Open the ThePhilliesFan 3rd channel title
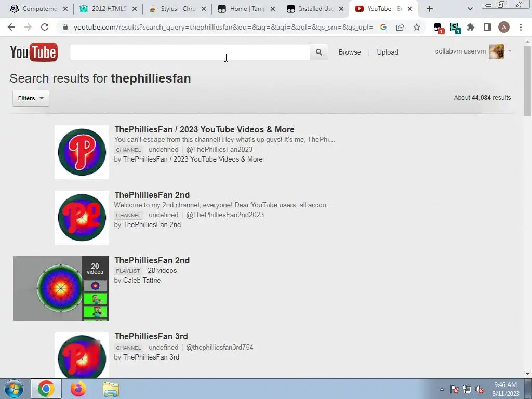This screenshot has height=399, width=532. (x=151, y=336)
